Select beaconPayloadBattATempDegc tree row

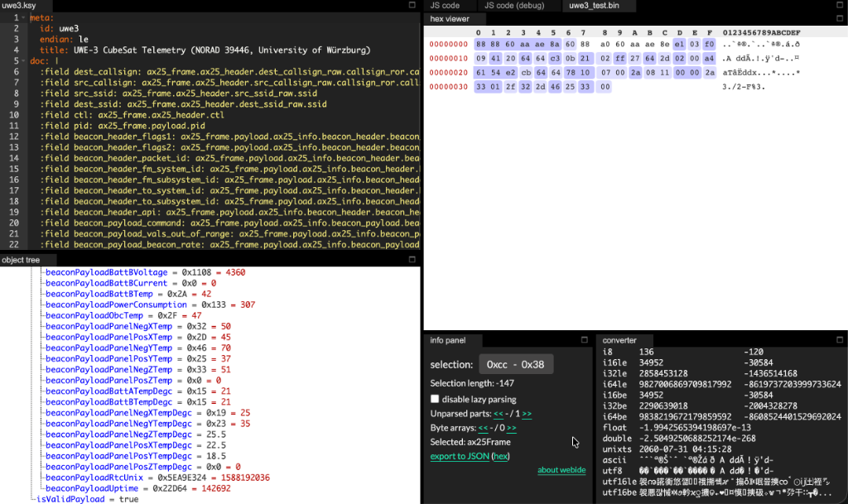pyautogui.click(x=138, y=391)
